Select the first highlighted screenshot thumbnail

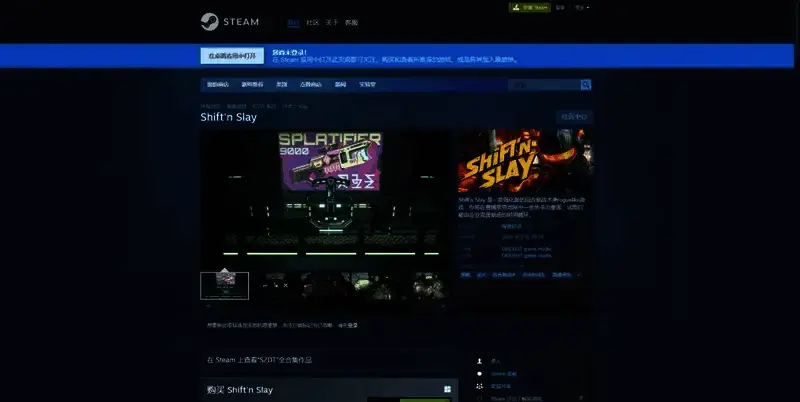[x=225, y=286]
